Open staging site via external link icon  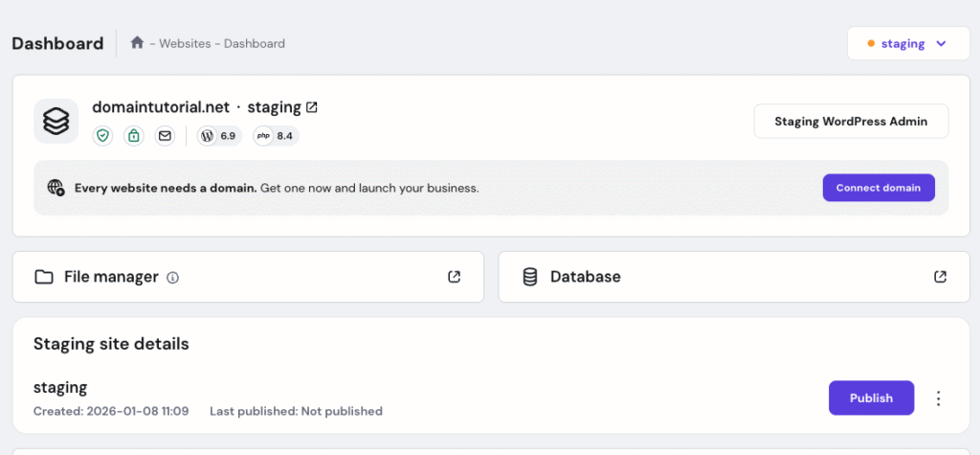click(x=312, y=107)
